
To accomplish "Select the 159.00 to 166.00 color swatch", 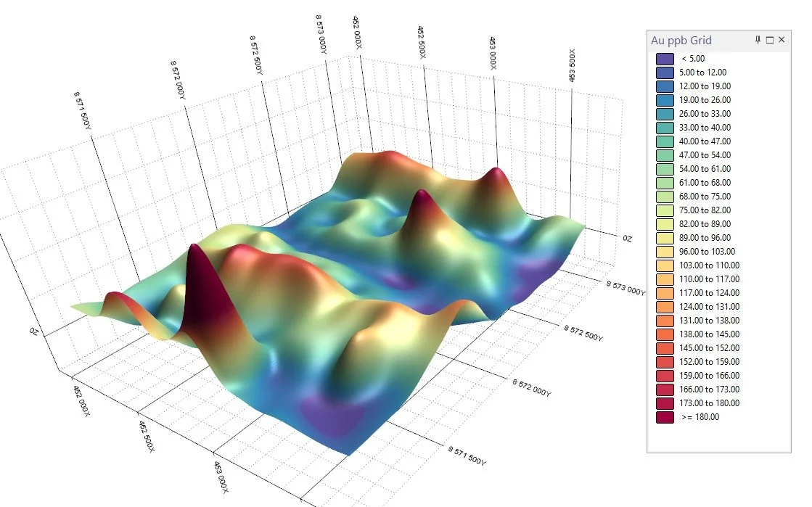I will point(665,376).
